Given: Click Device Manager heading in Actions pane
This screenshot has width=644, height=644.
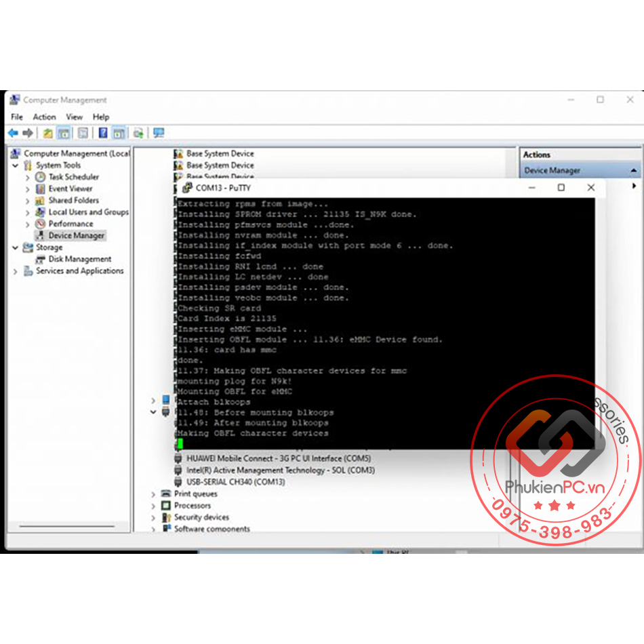Looking at the screenshot, I should pos(552,170).
